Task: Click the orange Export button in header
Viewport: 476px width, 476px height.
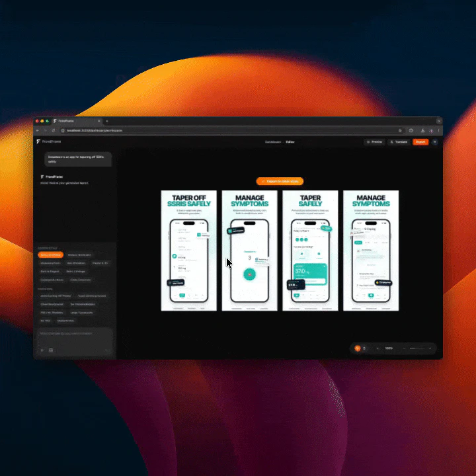Action: 420,141
